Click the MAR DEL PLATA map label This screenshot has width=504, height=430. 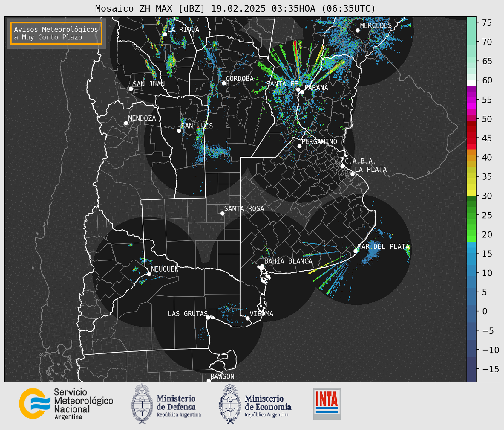383,247
